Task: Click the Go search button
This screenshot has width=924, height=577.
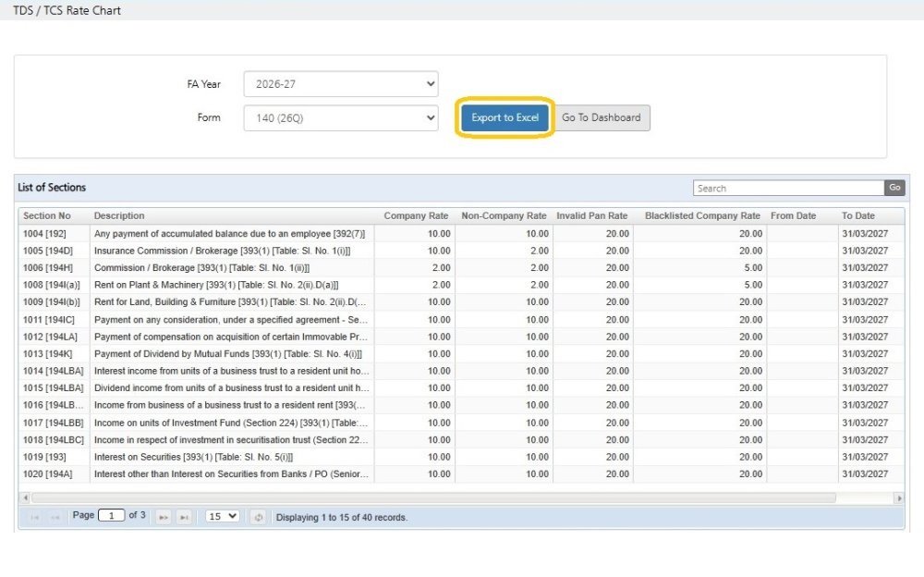Action: click(894, 188)
